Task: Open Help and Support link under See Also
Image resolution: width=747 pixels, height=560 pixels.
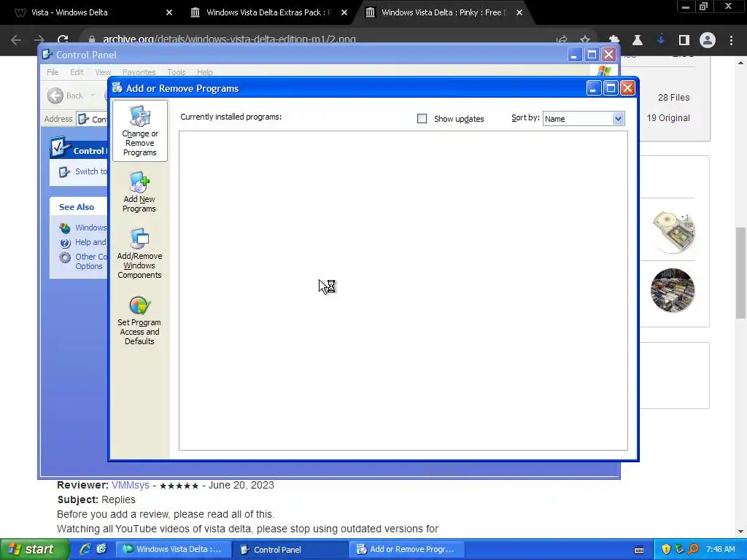Action: pos(83,242)
